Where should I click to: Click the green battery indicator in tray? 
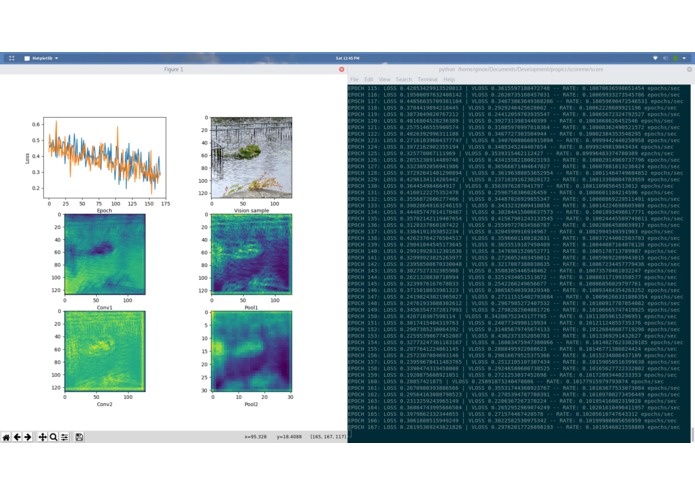(675, 58)
